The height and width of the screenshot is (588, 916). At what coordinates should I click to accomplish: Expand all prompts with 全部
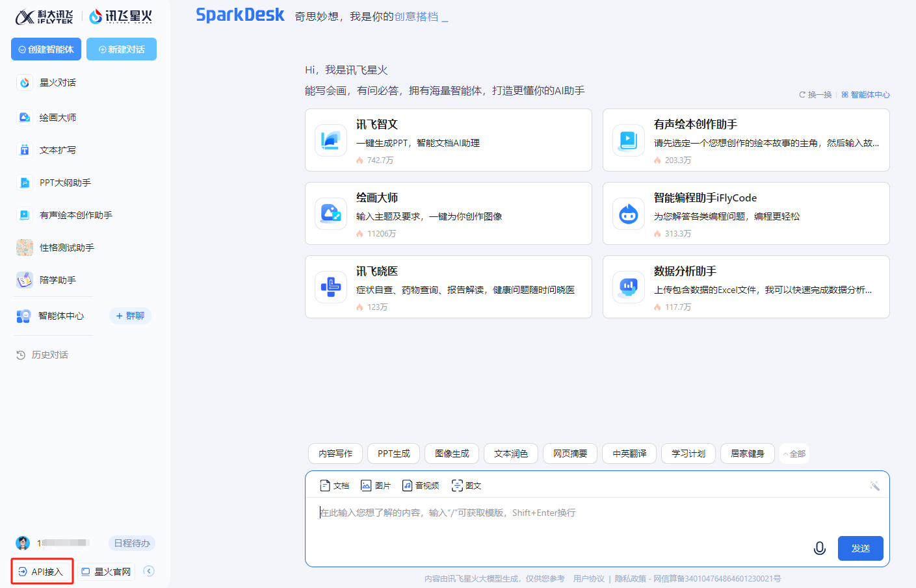[x=794, y=454]
